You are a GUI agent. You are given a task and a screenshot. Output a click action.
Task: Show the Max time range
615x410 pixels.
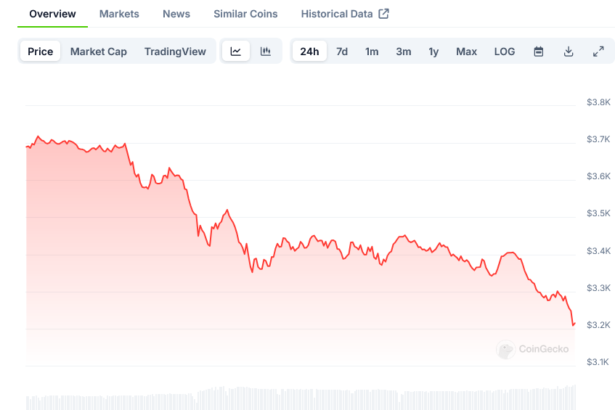click(466, 52)
